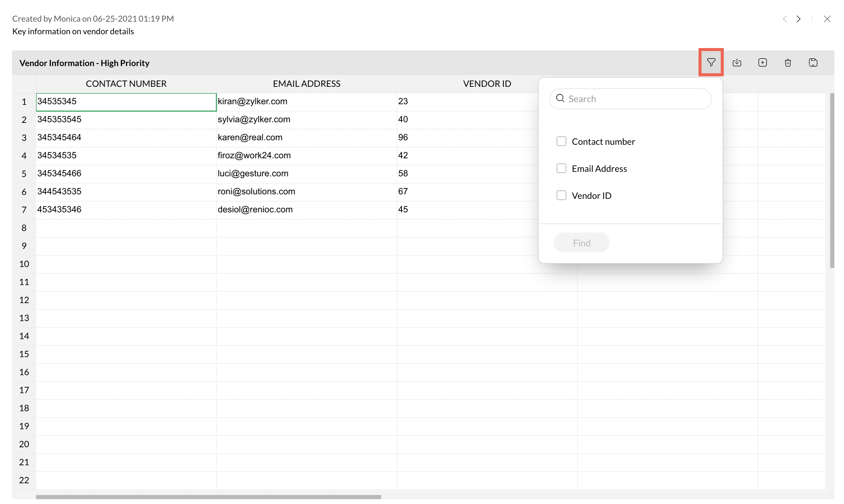This screenshot has width=844, height=504.
Task: Close the vendor details view
Action: pyautogui.click(x=827, y=19)
